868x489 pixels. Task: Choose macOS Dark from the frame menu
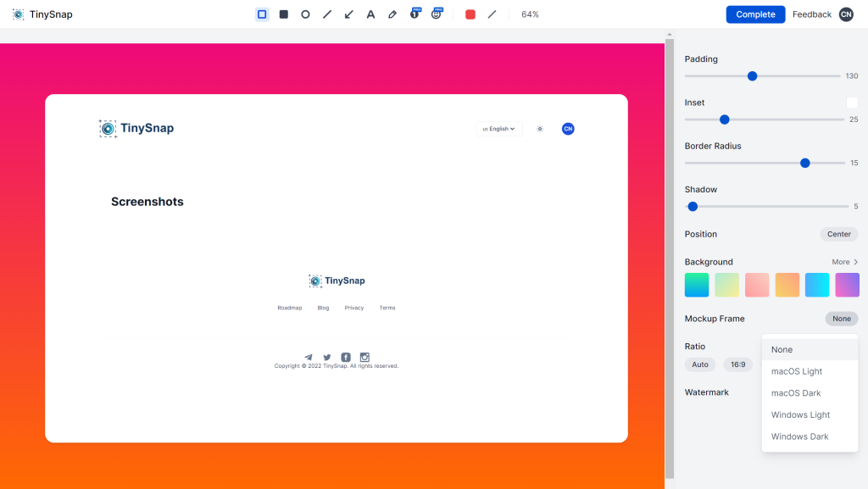(796, 393)
